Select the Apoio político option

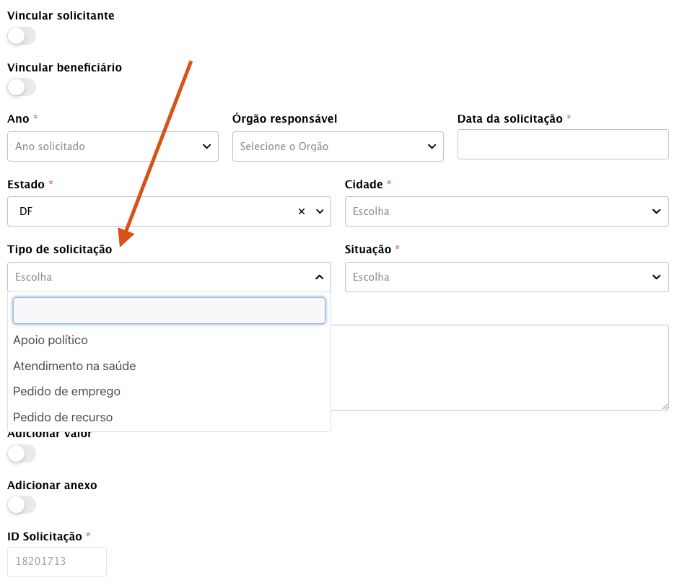tap(51, 340)
